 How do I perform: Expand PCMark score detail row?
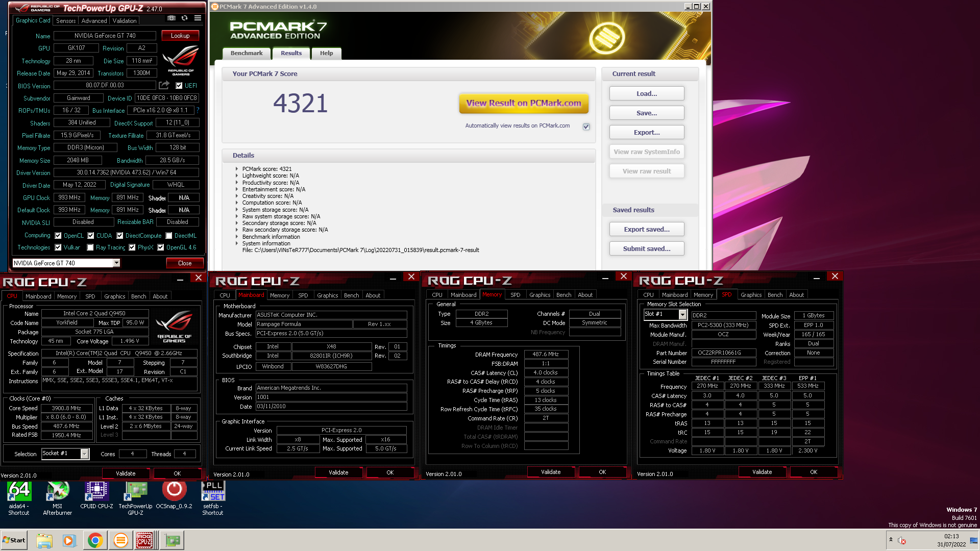pyautogui.click(x=236, y=169)
